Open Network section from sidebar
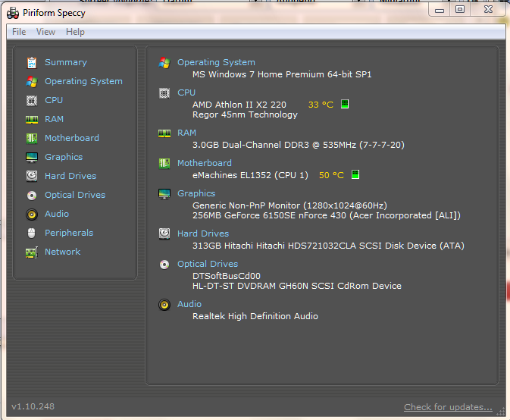This screenshot has height=420, width=510. [x=62, y=252]
